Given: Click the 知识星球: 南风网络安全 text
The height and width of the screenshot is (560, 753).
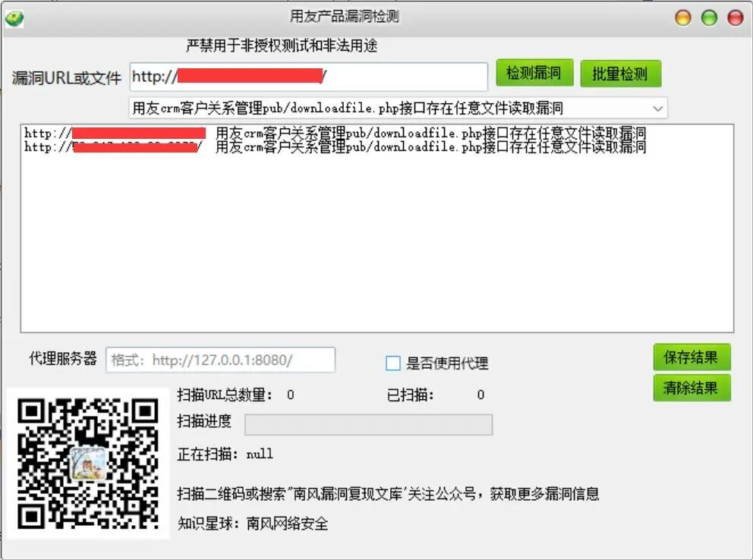Looking at the screenshot, I should 253,523.
